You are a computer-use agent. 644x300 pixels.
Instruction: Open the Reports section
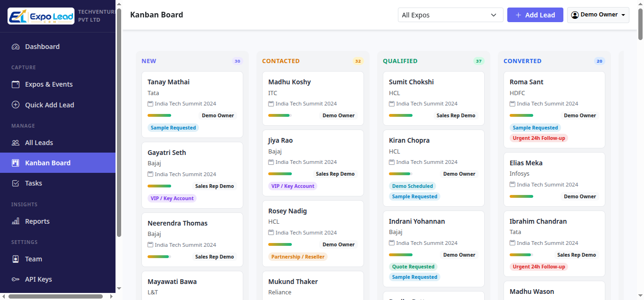58,221
